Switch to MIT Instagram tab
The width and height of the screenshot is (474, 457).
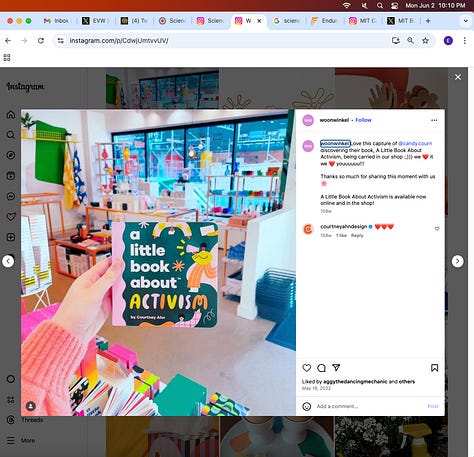363,21
